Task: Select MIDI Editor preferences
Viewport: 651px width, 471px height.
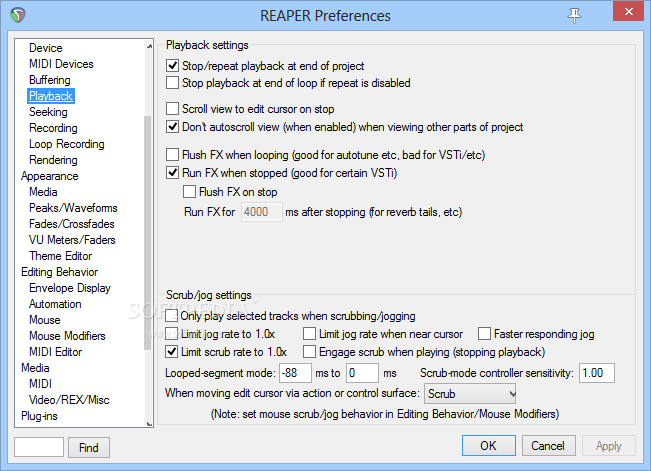Action: [x=56, y=352]
